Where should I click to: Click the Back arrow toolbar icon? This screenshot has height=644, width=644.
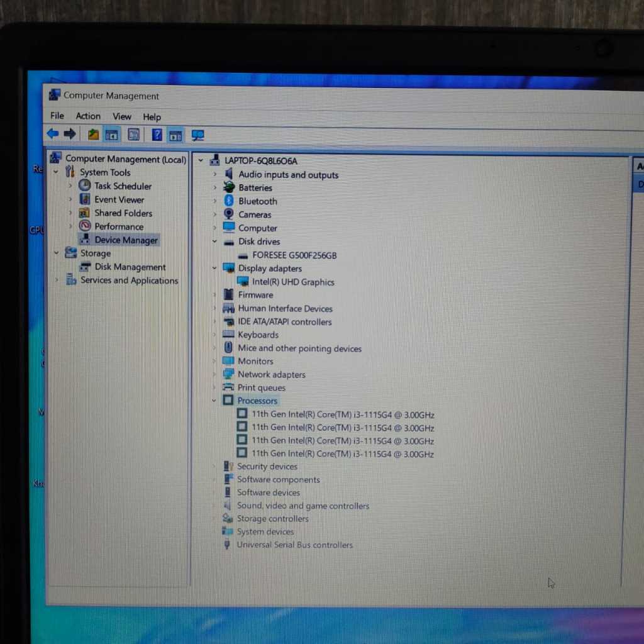point(53,133)
